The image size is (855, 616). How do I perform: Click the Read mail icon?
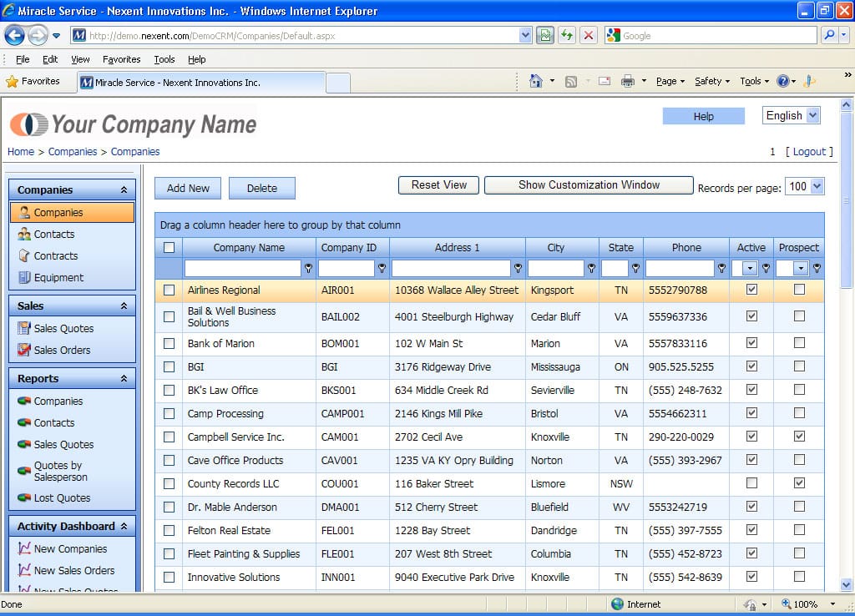(605, 81)
